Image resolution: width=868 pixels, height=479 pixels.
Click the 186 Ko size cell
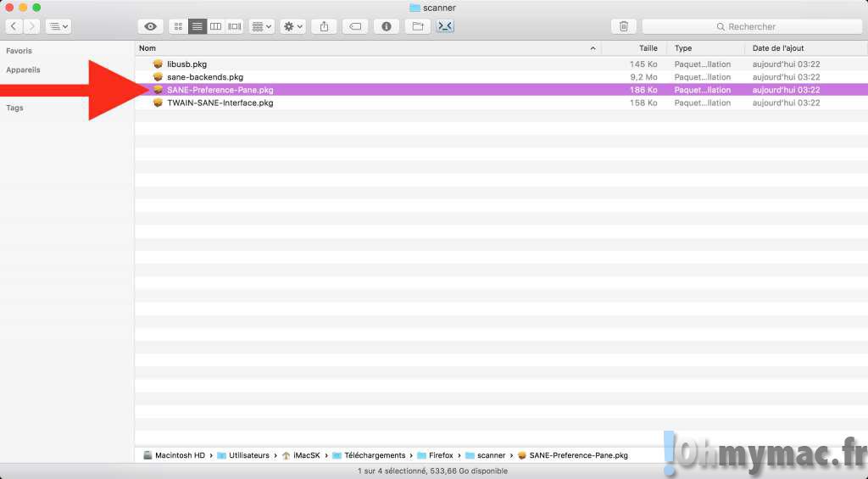(x=643, y=90)
